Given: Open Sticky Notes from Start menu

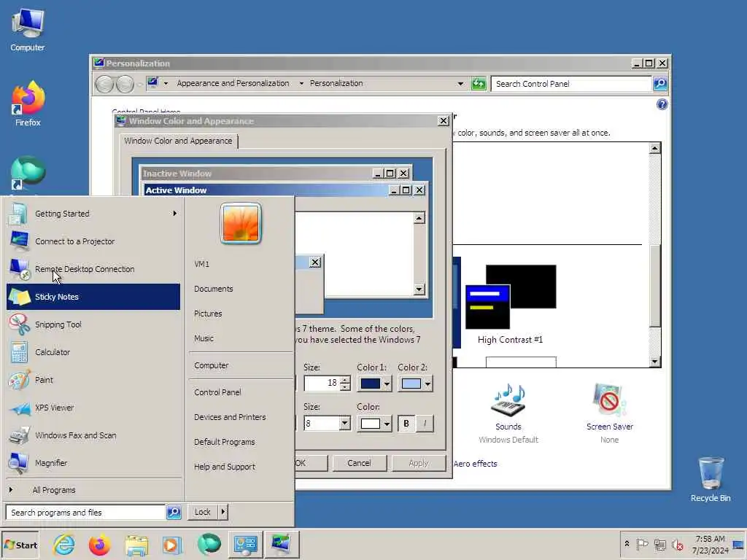Looking at the screenshot, I should 93,297.
